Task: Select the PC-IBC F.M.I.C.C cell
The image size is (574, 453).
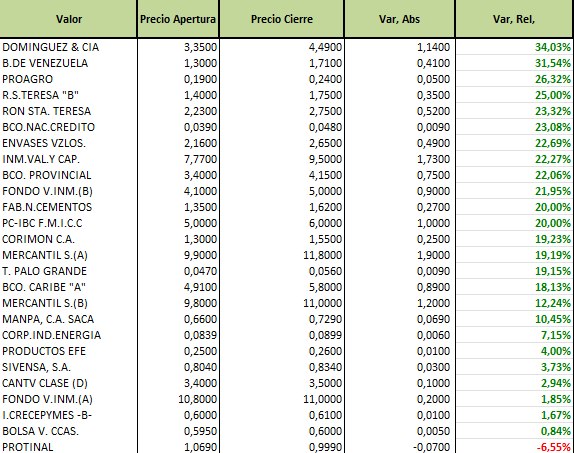Action: tap(68, 223)
